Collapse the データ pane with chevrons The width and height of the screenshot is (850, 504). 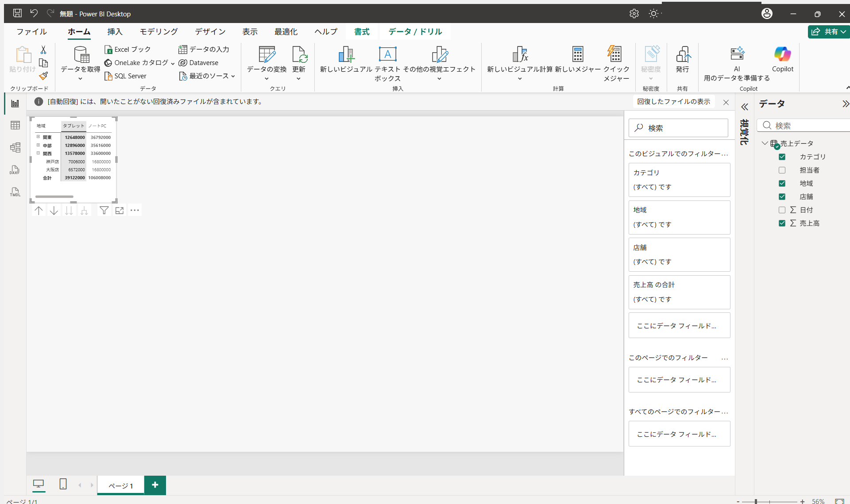(845, 104)
